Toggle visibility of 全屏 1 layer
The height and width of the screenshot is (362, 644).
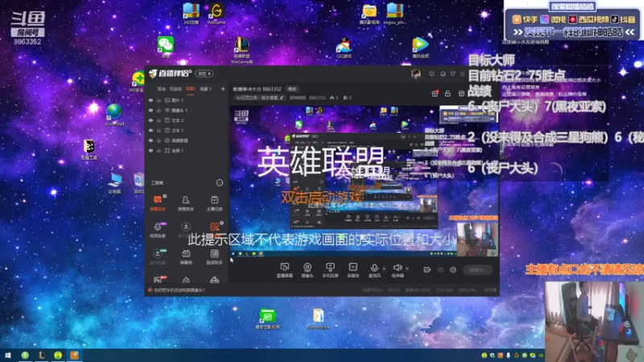151,150
